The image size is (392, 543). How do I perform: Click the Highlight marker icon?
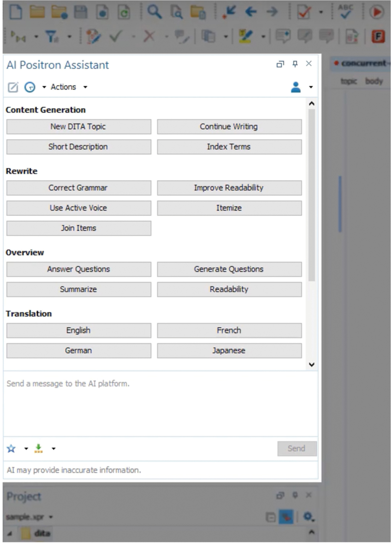246,37
